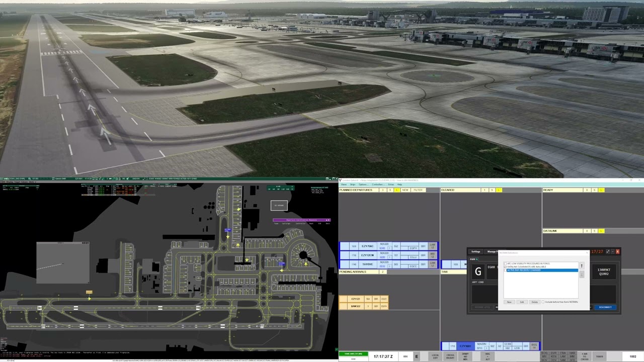Click the > AIR TO CROSS button
Viewport: 644px width, 362px height.
(585, 356)
